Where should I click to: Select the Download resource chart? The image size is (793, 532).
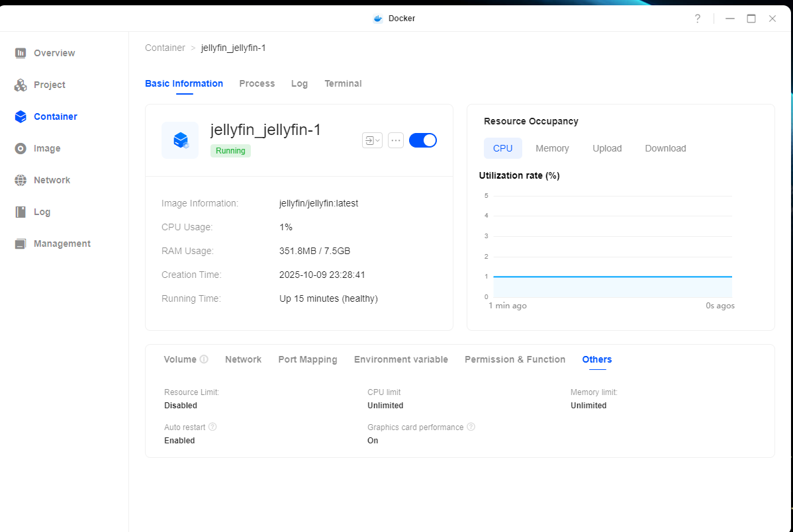(x=665, y=148)
